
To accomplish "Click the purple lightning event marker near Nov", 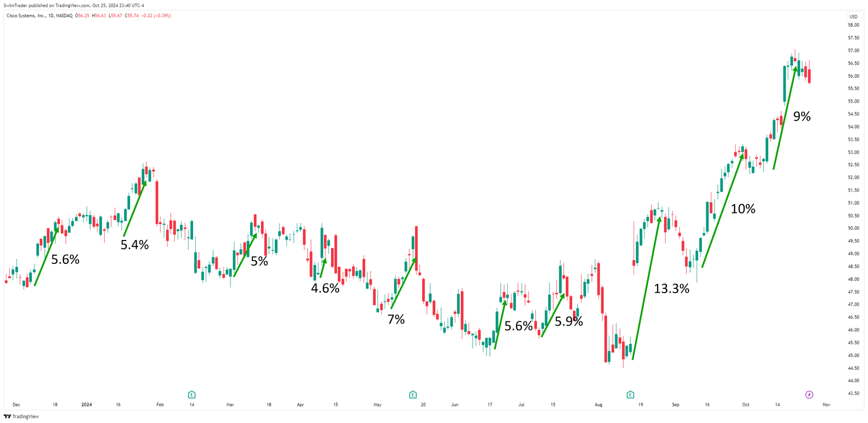I will (x=809, y=395).
